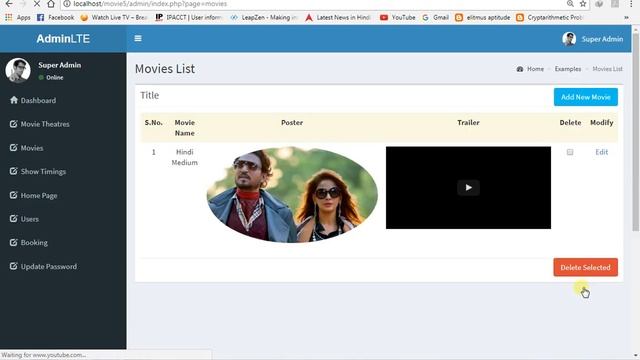
Task: Click the page vertical scrollbar
Action: point(636,131)
